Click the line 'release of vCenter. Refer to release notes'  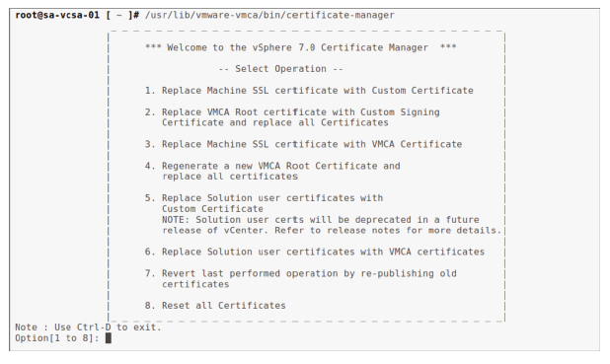(332, 230)
